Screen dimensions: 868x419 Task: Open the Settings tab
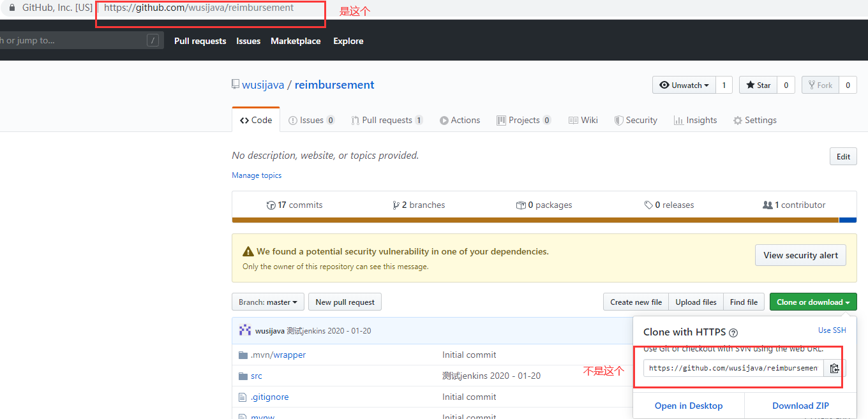pos(755,120)
